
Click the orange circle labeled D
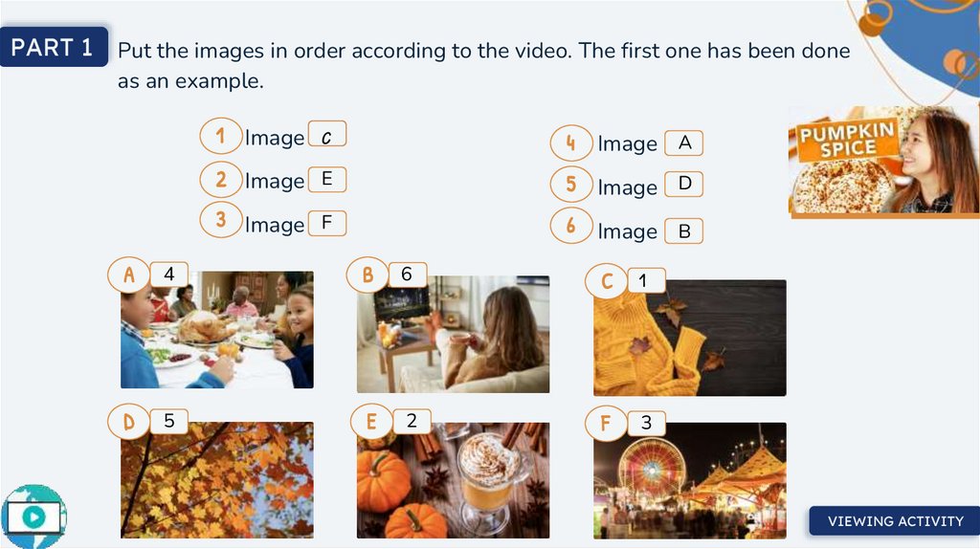click(x=129, y=422)
